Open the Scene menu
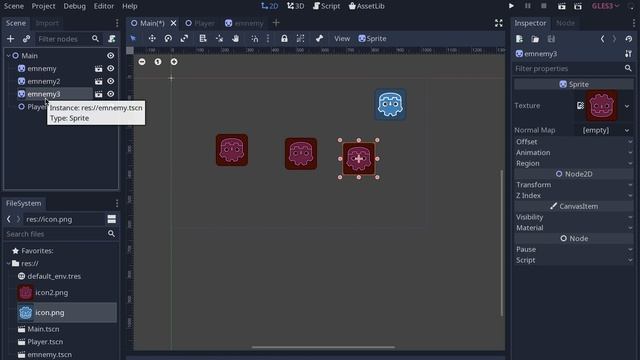The image size is (640, 360). 13,6
